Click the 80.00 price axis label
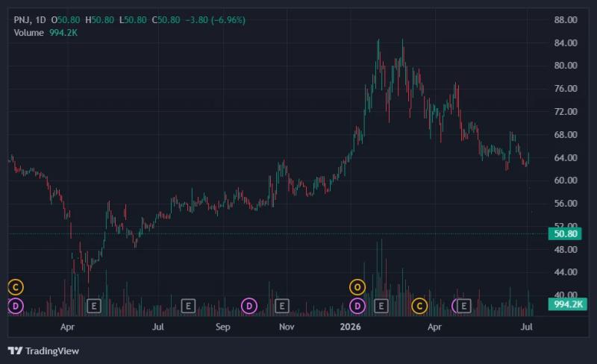Viewport: 597px width, 364px height. (566, 66)
